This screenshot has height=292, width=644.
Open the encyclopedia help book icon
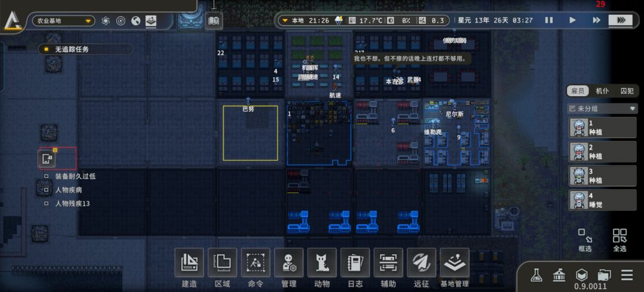[214, 20]
